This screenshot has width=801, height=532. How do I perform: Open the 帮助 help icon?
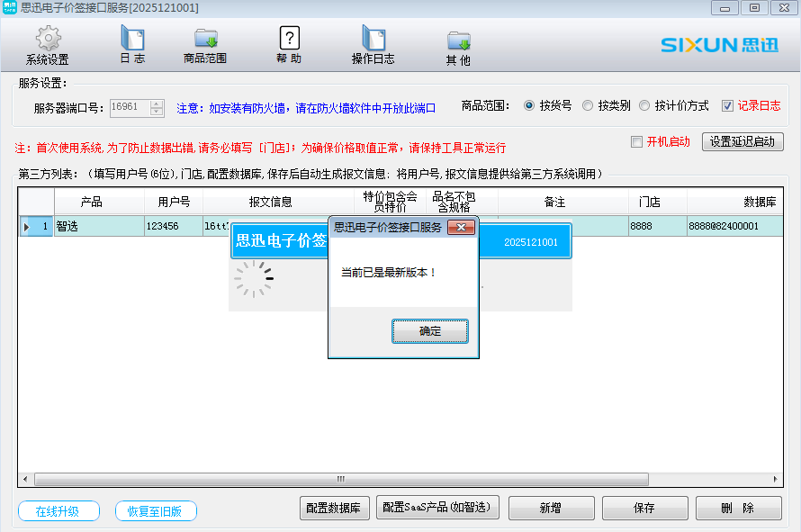tap(289, 39)
